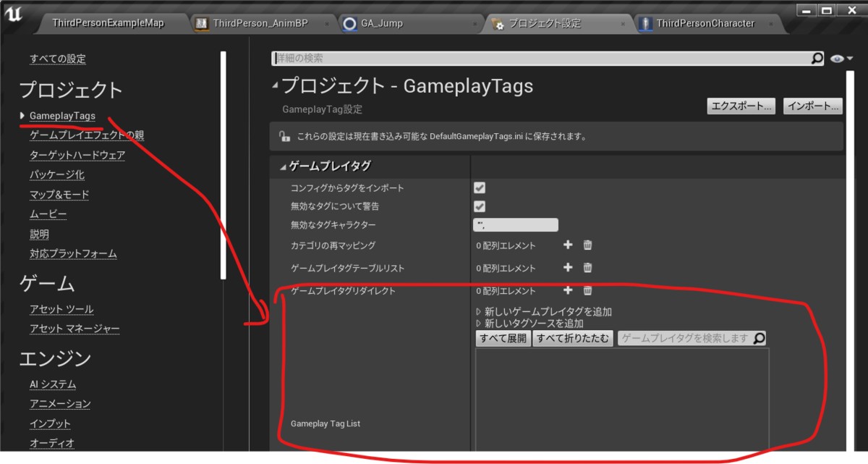This screenshot has width=868, height=464.
Task: Open アセット マネージャー settings
Action: pyautogui.click(x=75, y=329)
